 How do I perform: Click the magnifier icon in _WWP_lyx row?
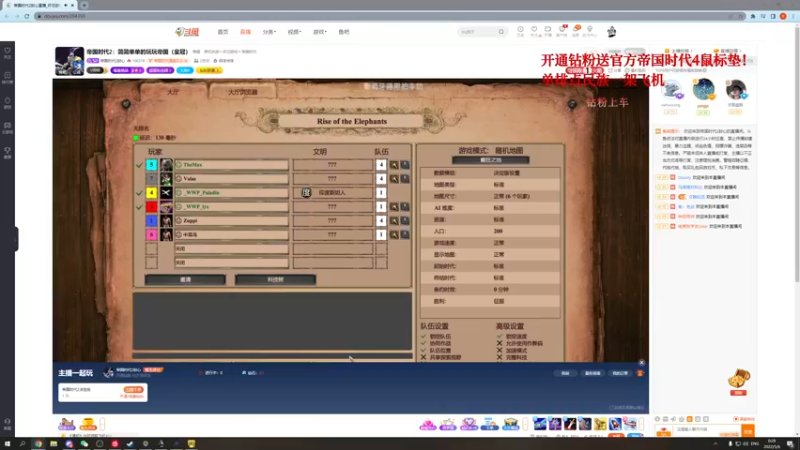394,207
